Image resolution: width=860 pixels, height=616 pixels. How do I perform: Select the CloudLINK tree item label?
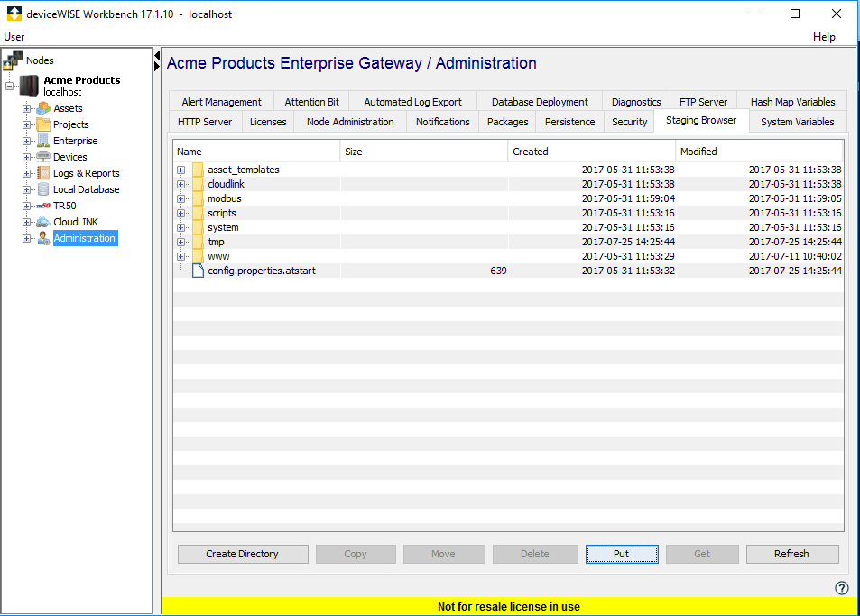pyautogui.click(x=76, y=222)
